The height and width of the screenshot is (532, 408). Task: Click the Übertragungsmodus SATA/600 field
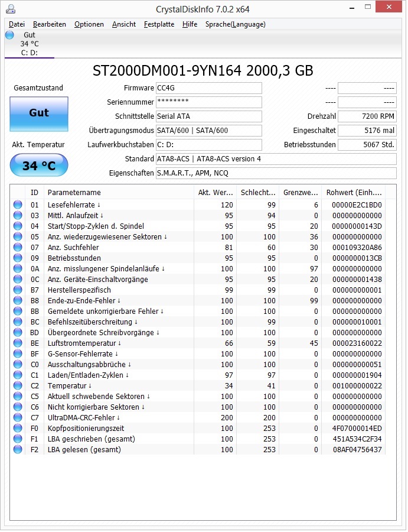(209, 131)
